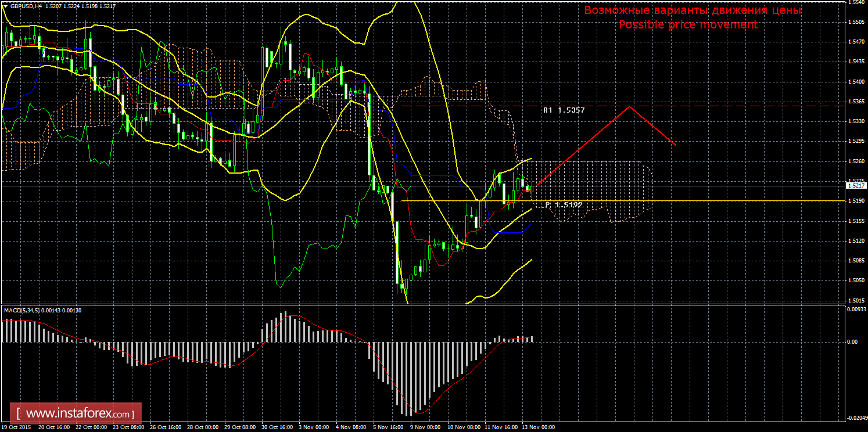Click the 1.5190 price axis label

[855, 201]
